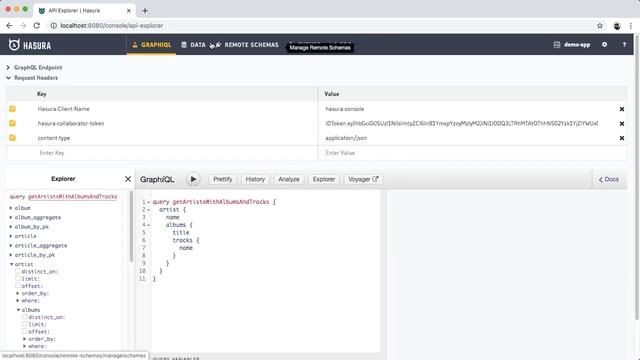Toggle the Hasura-Client-Name header checkbox
This screenshot has width=640, height=360.
click(12, 109)
